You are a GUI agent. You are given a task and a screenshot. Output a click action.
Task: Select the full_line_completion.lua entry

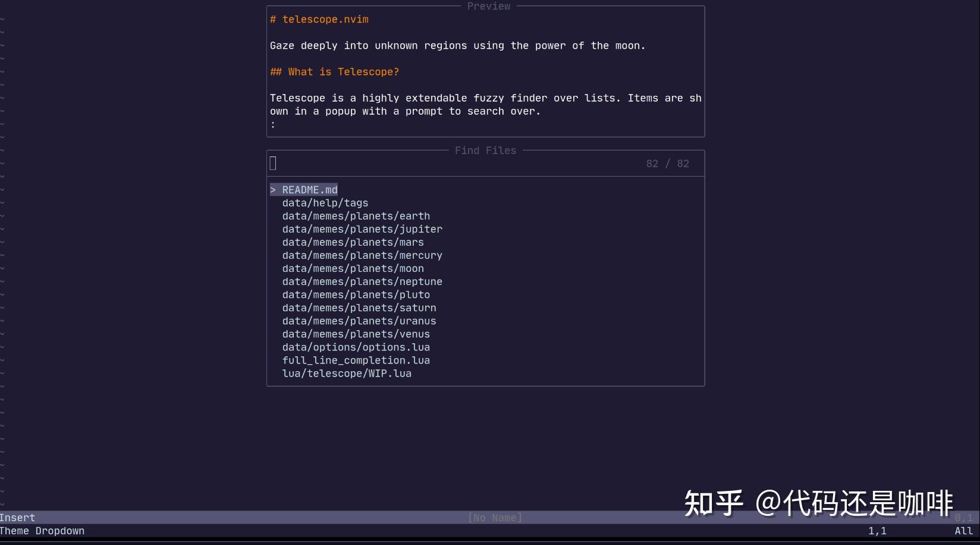[356, 360]
